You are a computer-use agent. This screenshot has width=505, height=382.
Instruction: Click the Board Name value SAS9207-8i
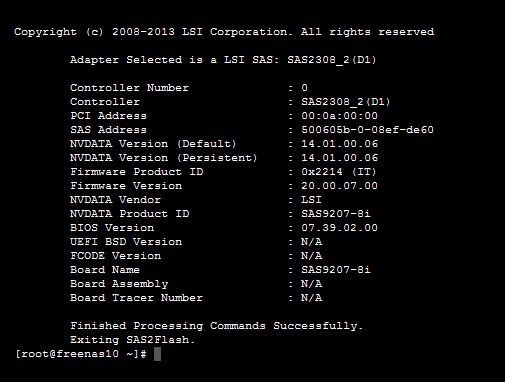(x=336, y=270)
